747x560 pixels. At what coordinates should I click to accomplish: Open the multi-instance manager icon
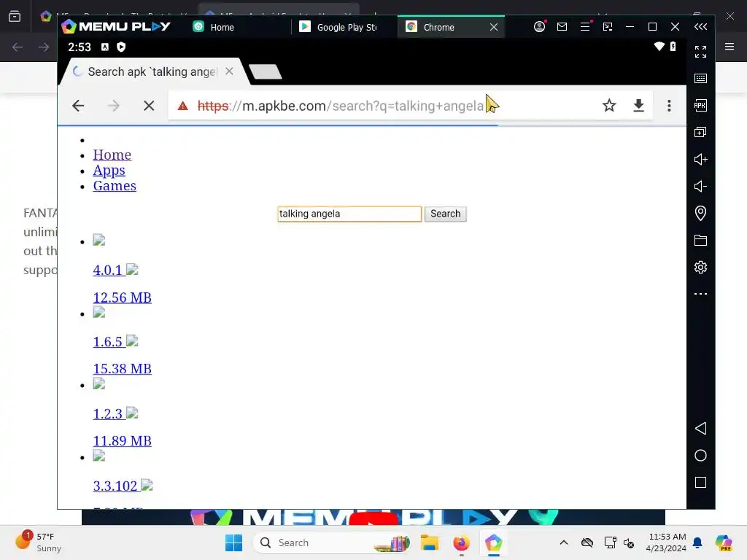tap(700, 132)
